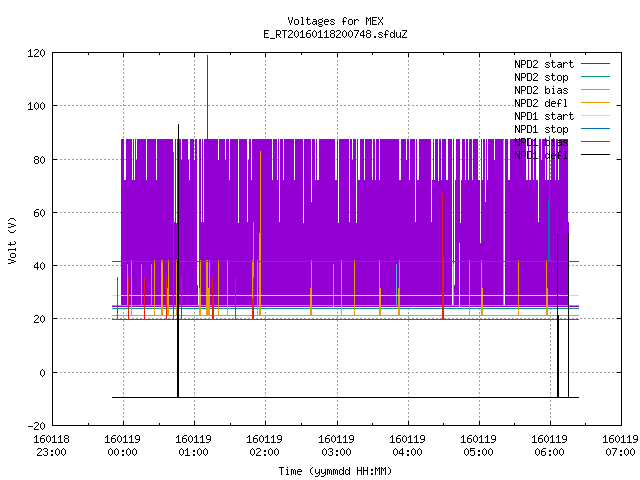640x480 pixels.
Task: Click the y-axis tick value "0"
Action: coord(42,373)
